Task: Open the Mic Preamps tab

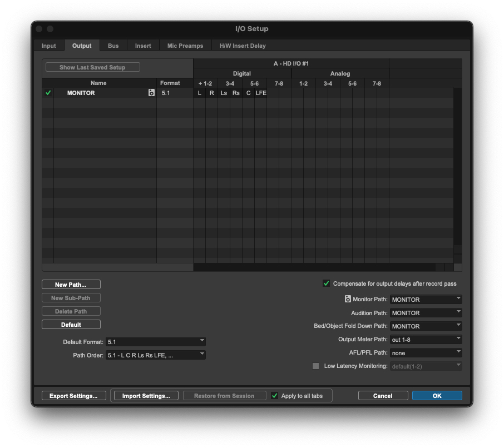Action: pyautogui.click(x=185, y=46)
